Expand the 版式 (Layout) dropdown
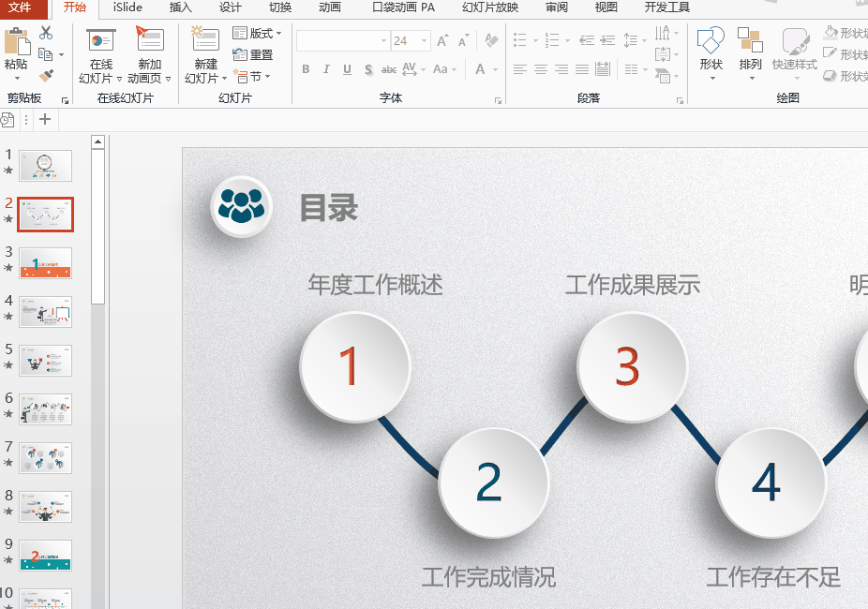This screenshot has height=609, width=868. [x=257, y=34]
